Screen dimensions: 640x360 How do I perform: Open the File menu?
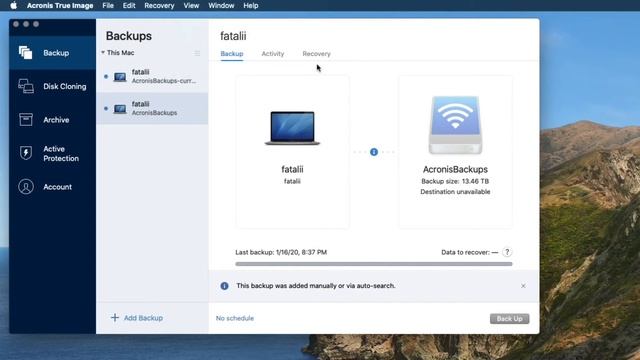point(108,5)
